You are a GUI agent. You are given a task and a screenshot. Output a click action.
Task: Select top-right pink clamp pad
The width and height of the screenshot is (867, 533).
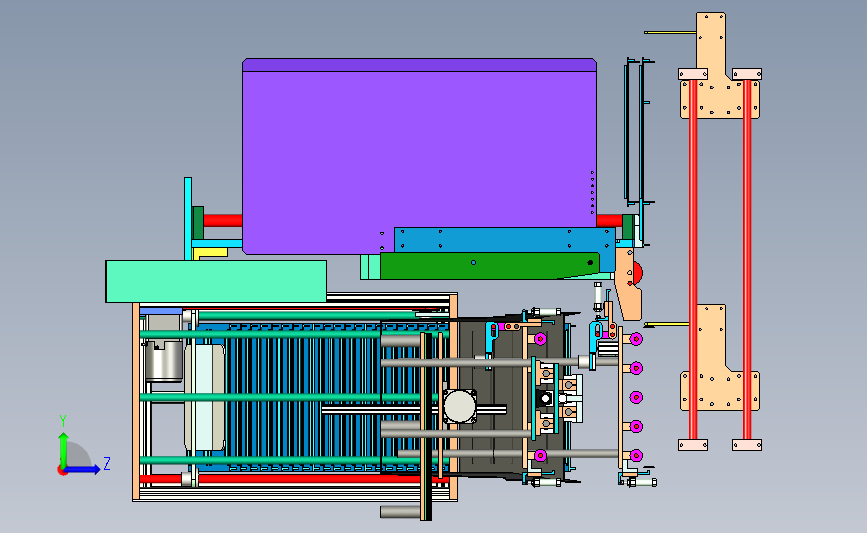coord(747,74)
